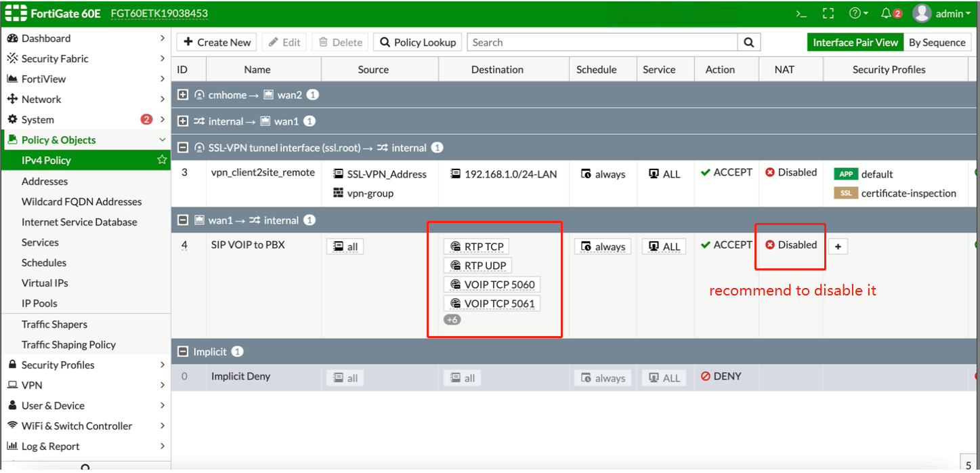Image resolution: width=980 pixels, height=473 pixels.
Task: Open the IPv4 Policy page
Action: pyautogui.click(x=85, y=160)
